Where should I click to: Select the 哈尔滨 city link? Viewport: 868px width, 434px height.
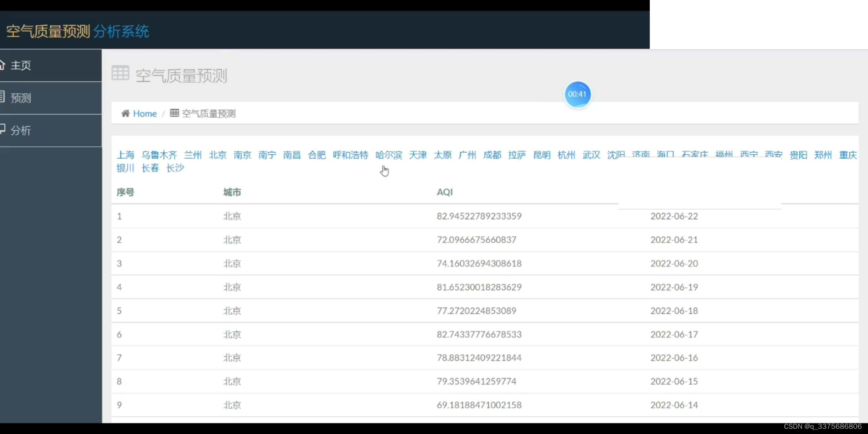389,155
